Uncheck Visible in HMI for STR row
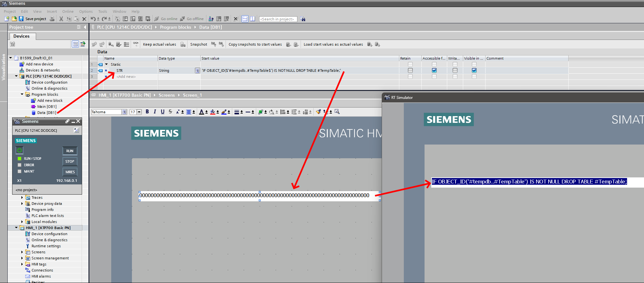The width and height of the screenshot is (644, 283). [x=474, y=70]
